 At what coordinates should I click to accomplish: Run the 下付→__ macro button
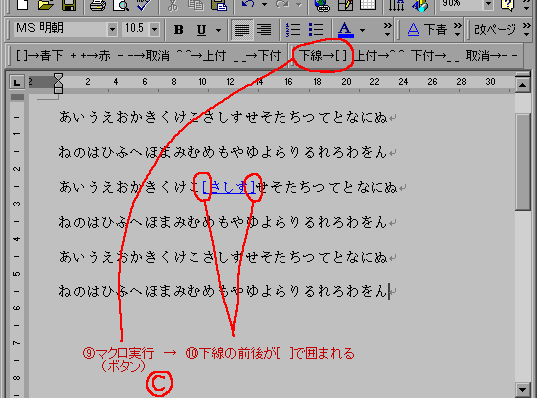435,55
